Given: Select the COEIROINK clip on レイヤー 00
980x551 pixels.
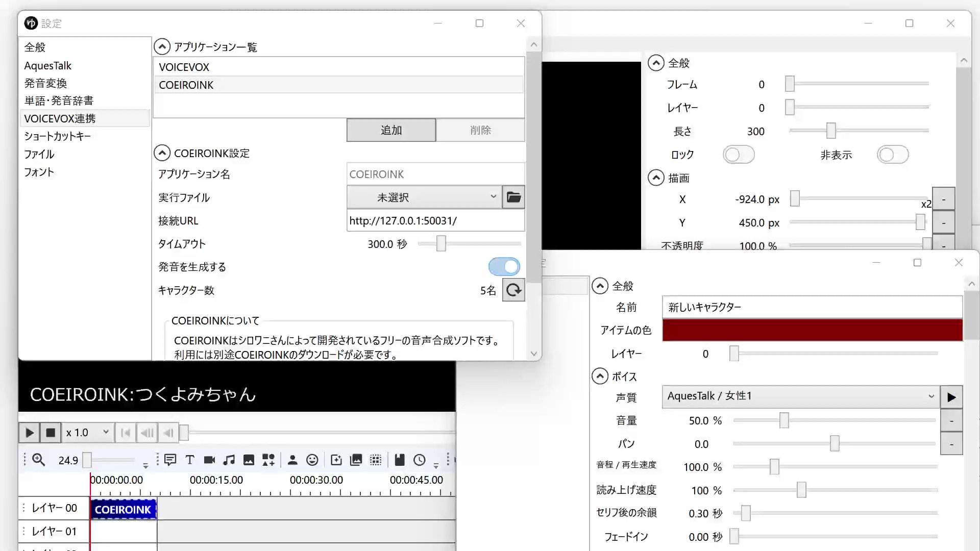Looking at the screenshot, I should click(123, 509).
